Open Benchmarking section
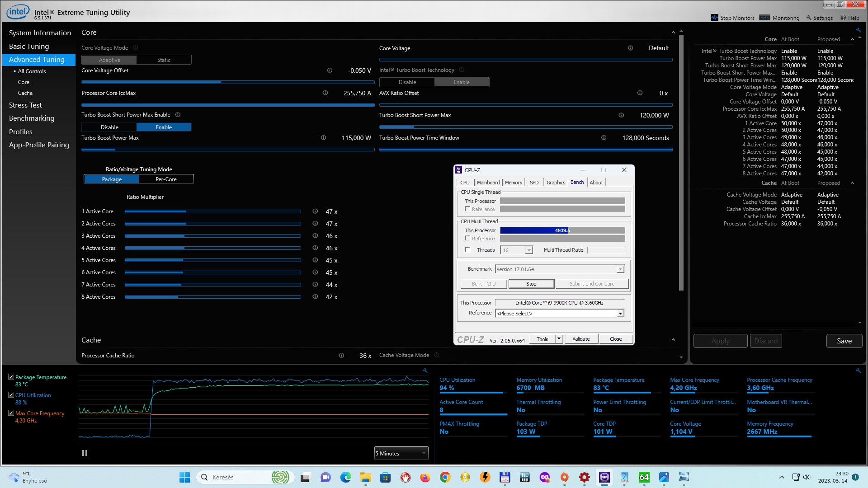Viewport: 868px width, 488px height. pos(32,118)
